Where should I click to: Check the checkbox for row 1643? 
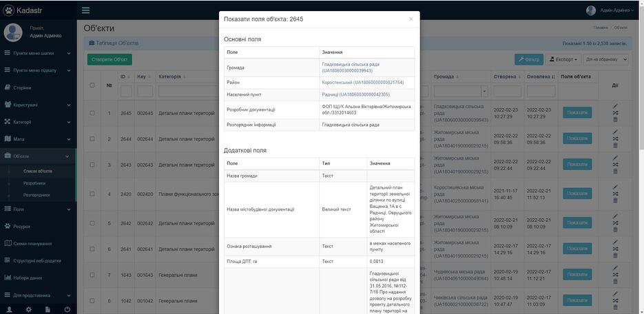[x=92, y=275]
